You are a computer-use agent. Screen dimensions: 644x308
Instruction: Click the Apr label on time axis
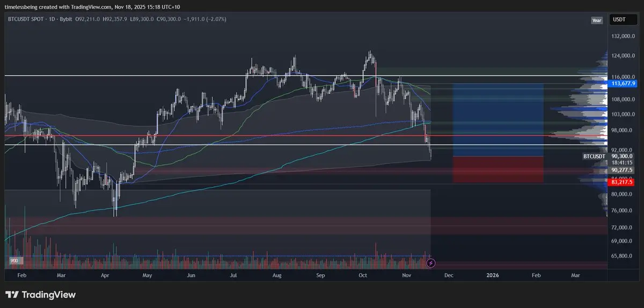(x=105, y=275)
